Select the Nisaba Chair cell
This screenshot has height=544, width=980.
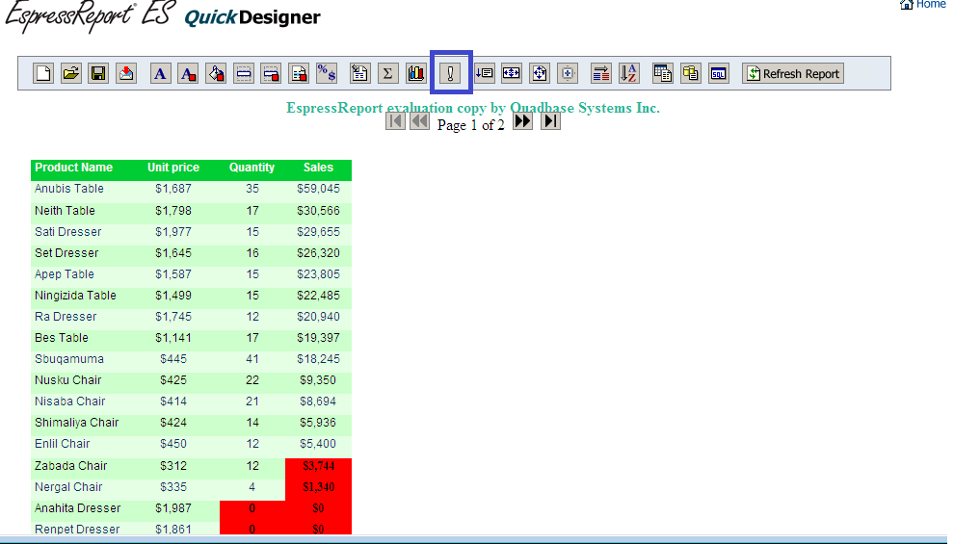tap(70, 402)
